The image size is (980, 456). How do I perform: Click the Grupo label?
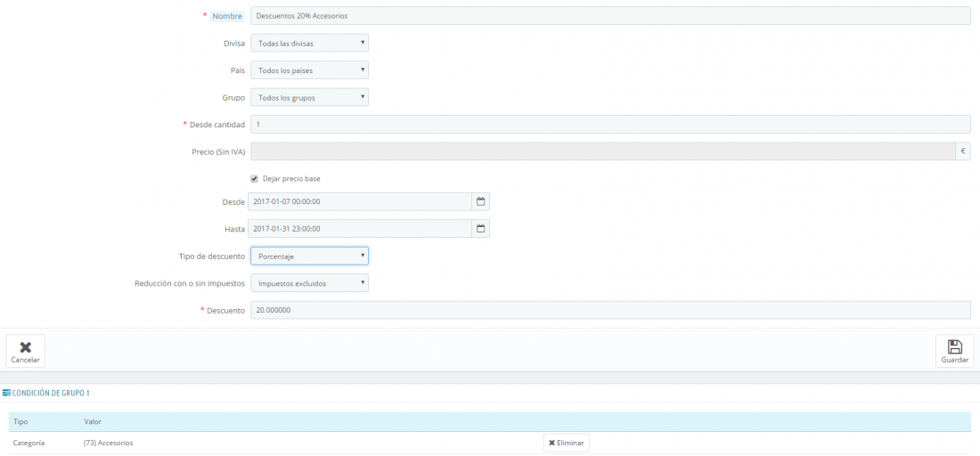coord(233,97)
